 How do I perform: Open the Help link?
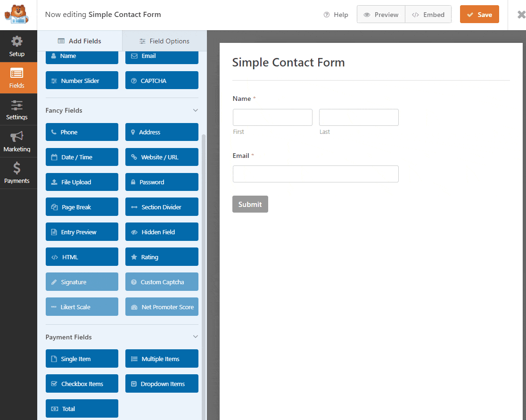coord(336,15)
